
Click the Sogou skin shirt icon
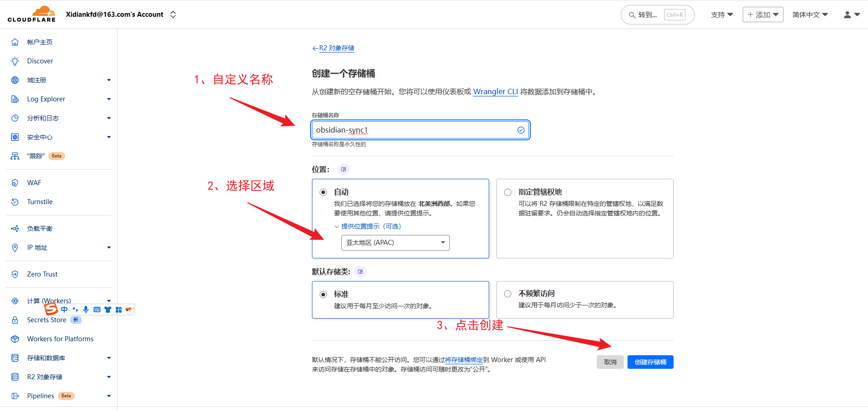pos(108,310)
